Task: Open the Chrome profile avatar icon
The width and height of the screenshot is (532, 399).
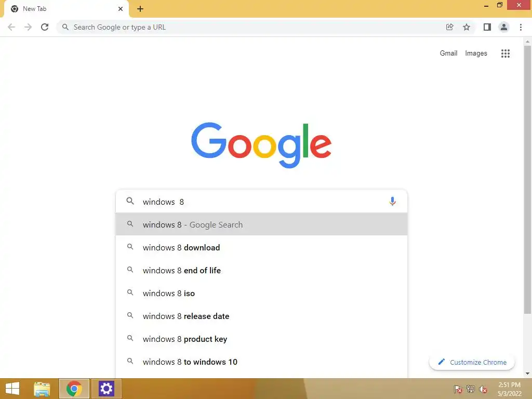Action: point(504,27)
